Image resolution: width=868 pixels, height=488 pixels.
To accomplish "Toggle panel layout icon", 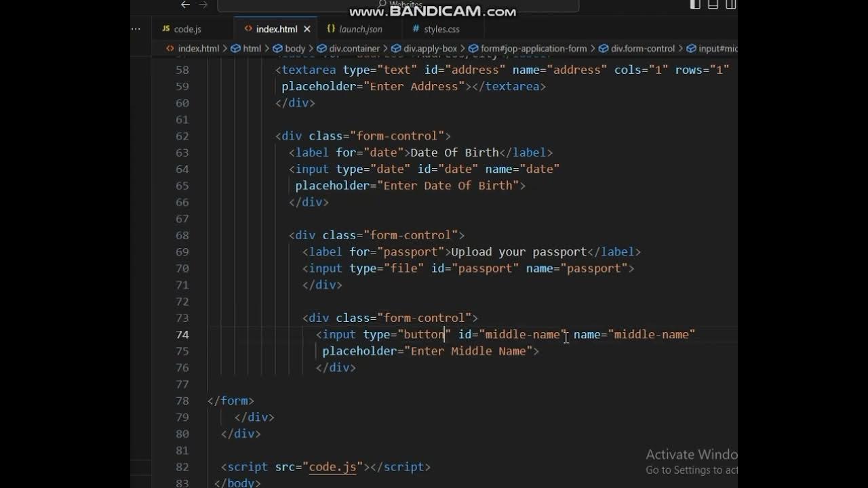I will pyautogui.click(x=713, y=5).
